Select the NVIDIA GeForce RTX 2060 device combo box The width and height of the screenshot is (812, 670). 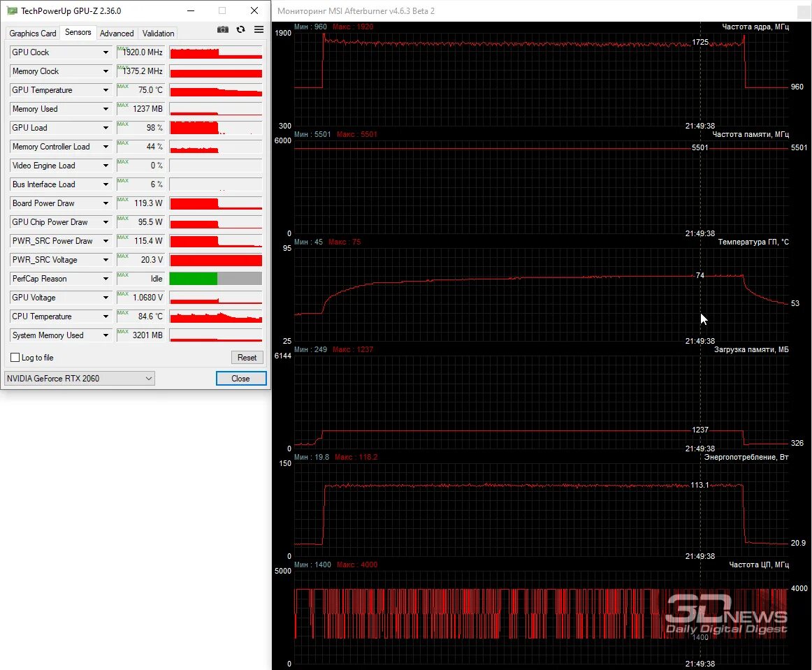point(79,379)
